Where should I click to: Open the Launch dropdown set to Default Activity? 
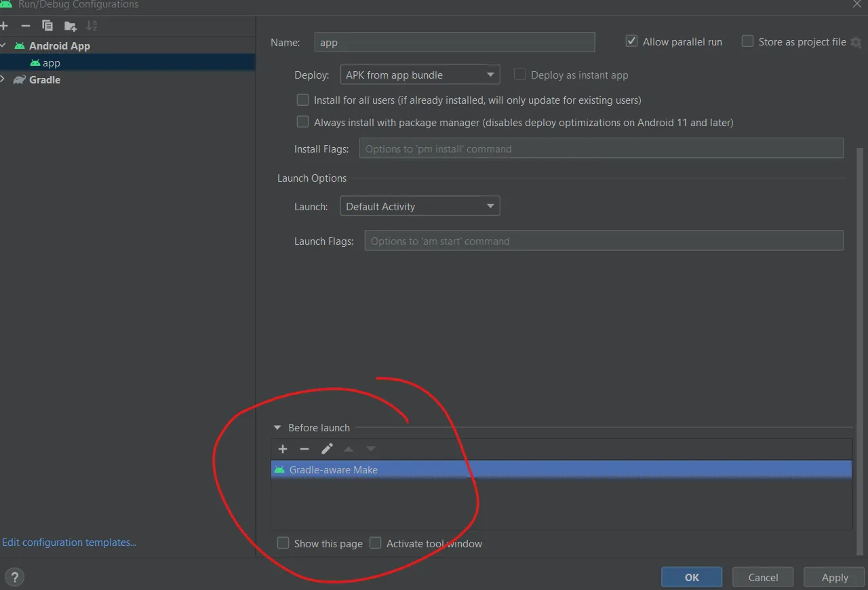coord(420,206)
